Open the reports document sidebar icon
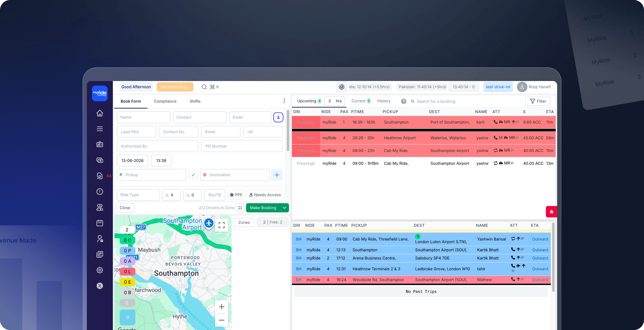The width and height of the screenshot is (644, 330). pos(100,254)
